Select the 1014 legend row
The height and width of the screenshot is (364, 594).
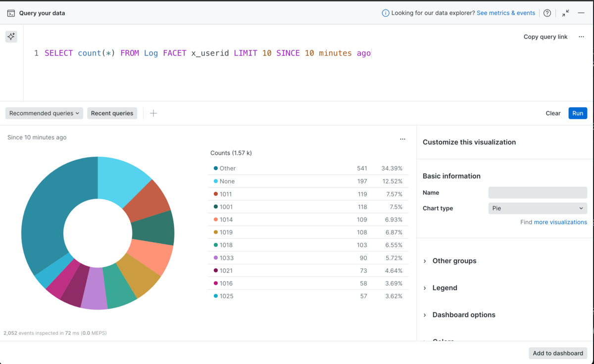[308, 220]
